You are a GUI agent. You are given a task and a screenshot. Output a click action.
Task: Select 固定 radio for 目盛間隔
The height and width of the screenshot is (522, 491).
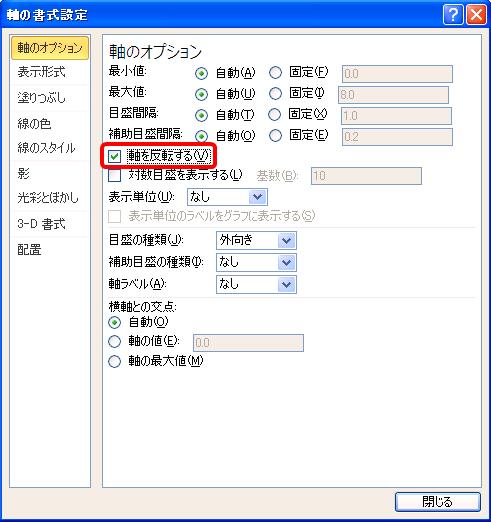274,115
